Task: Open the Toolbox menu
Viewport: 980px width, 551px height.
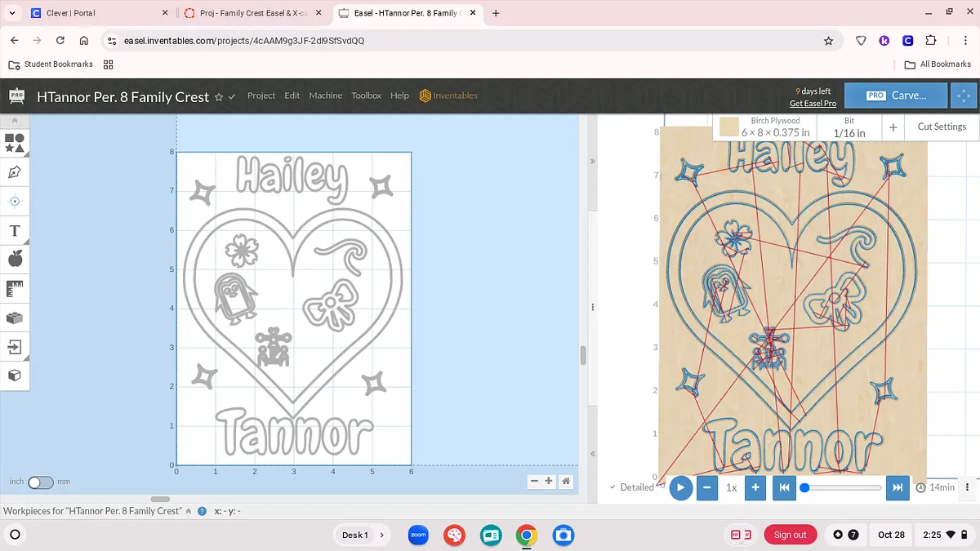Action: click(x=366, y=96)
